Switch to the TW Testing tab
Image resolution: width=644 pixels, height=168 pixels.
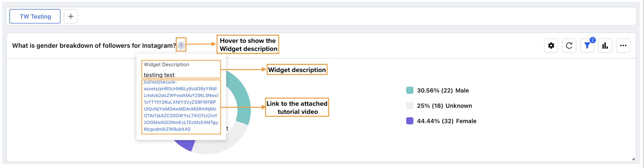click(35, 17)
